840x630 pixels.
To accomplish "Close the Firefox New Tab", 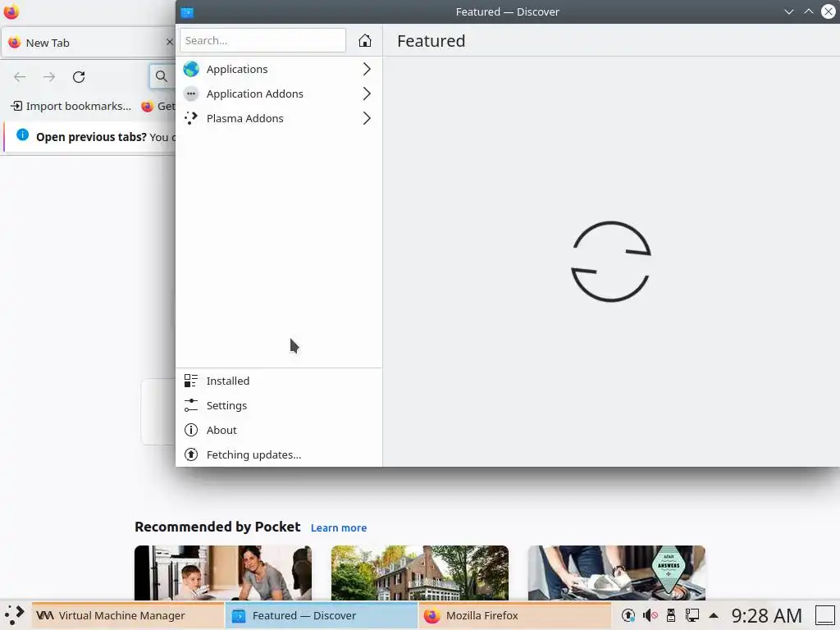I will (x=169, y=42).
